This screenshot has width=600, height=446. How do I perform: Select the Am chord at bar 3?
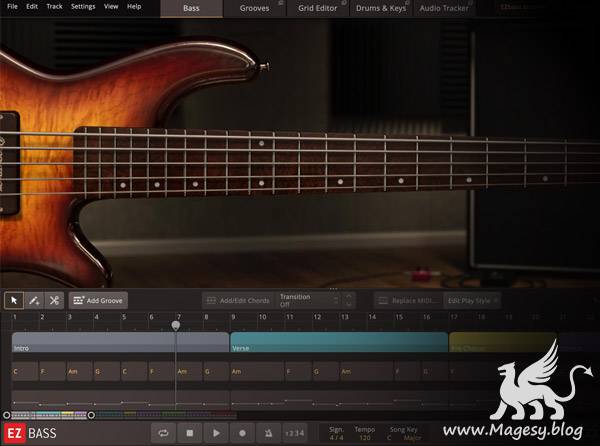[x=80, y=371]
